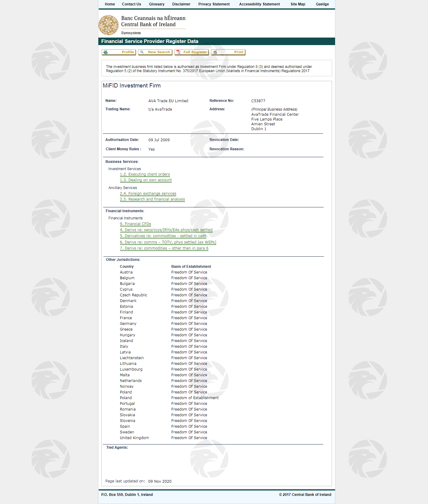The height and width of the screenshot is (504, 428).
Task: Click the New Search magnifier icon
Action: click(142, 52)
